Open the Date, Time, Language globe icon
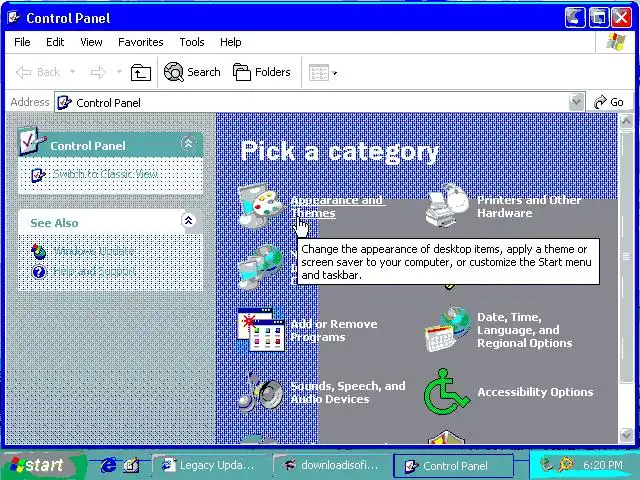This screenshot has width=640, height=480. click(447, 330)
